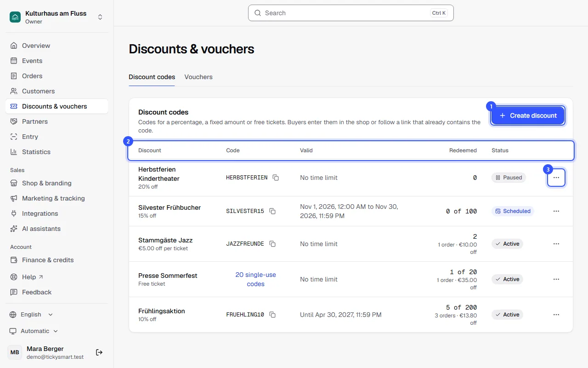Click the Ctrl K shortcut badge

(x=439, y=13)
